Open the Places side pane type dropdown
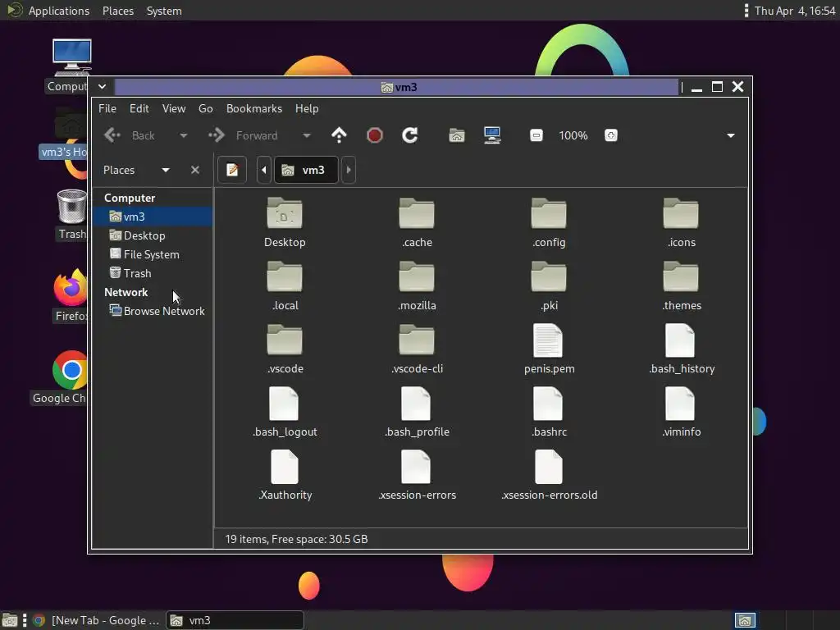Viewport: 840px width, 630px height. 166,170
